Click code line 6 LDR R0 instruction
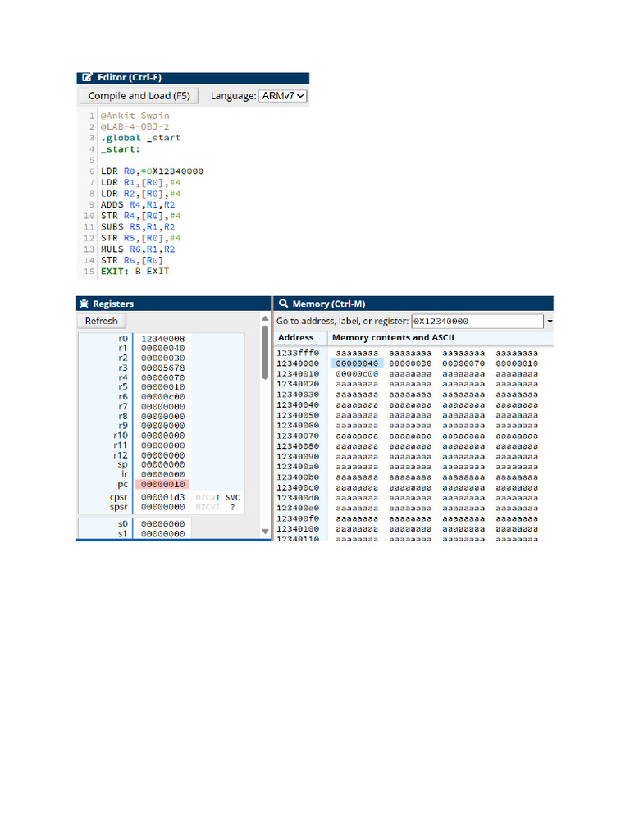This screenshot has width=630, height=840. tap(152, 171)
